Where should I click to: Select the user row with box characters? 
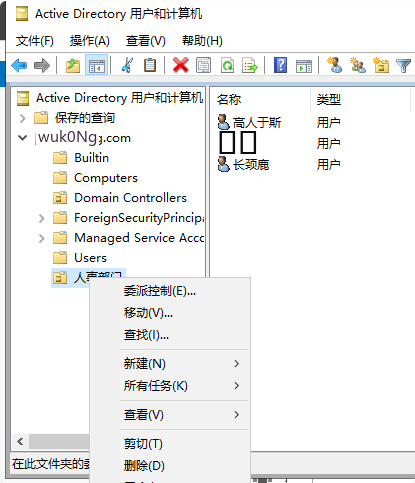238,143
